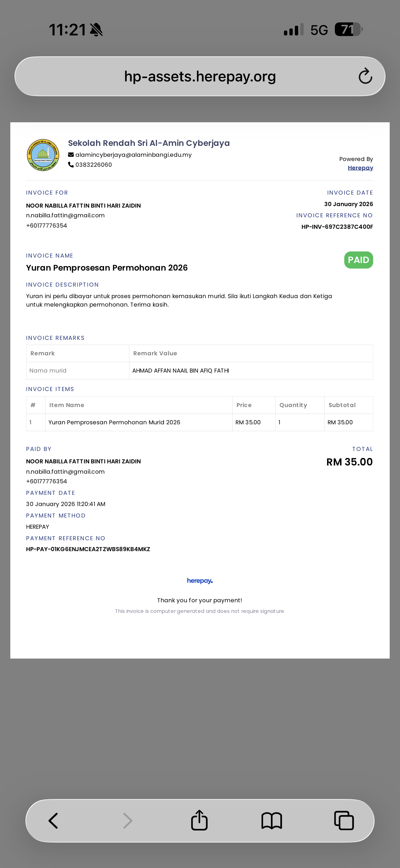Tap the reload page icon
Image resolution: width=400 pixels, height=868 pixels.
click(x=365, y=76)
